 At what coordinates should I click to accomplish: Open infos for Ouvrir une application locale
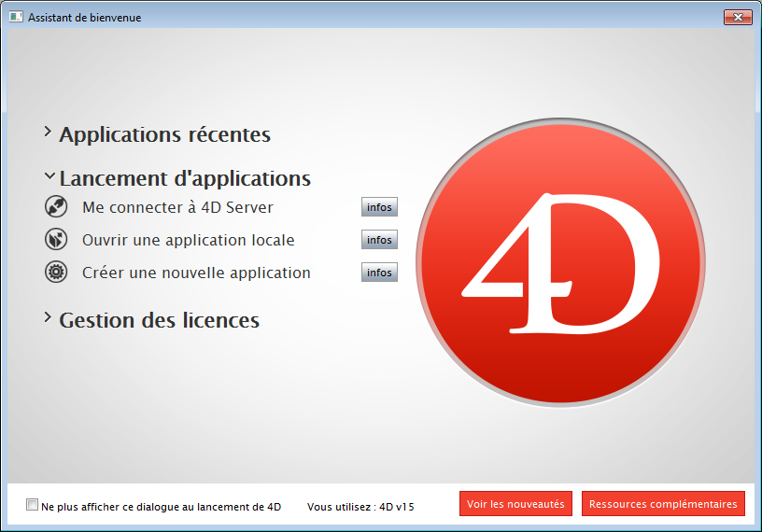(379, 240)
